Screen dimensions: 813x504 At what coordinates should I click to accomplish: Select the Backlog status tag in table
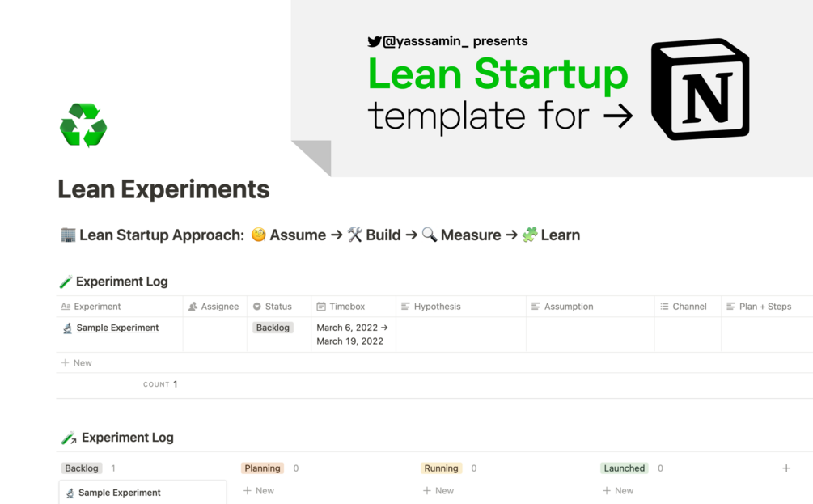pyautogui.click(x=273, y=328)
